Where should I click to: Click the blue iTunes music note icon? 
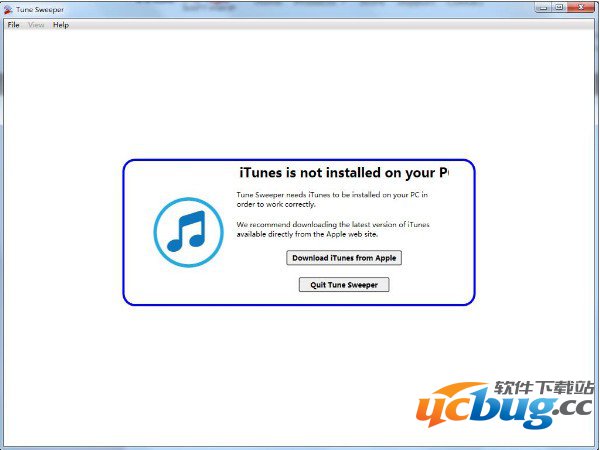pos(188,232)
